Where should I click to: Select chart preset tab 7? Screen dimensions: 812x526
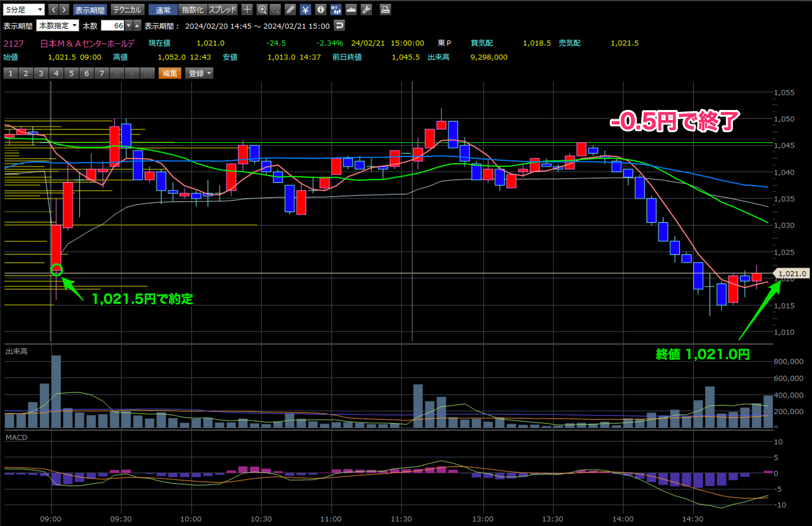[102, 73]
